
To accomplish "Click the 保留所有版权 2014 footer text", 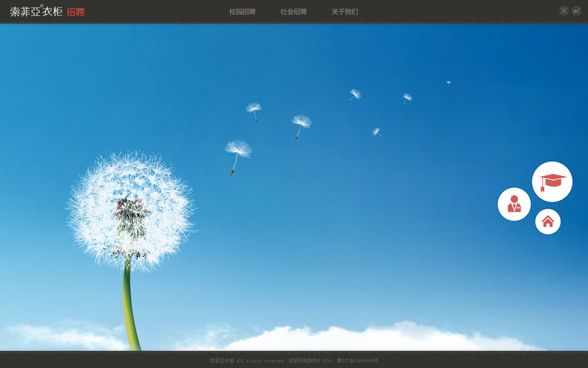I will pyautogui.click(x=310, y=361).
